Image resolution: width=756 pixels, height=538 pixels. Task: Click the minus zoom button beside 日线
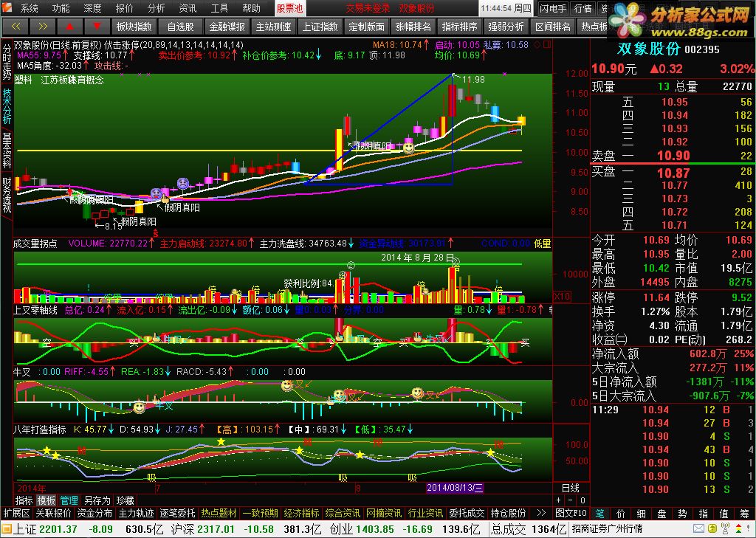(x=571, y=501)
